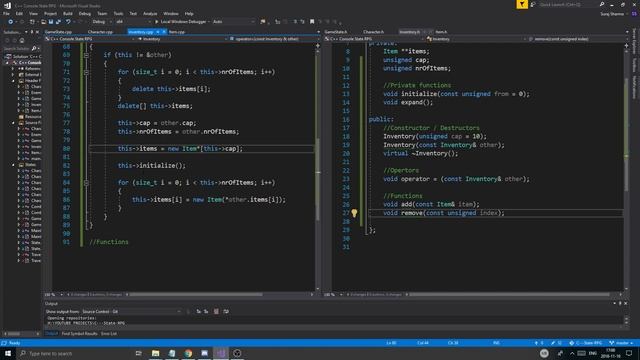Click the Save All toolbar icon
The width and height of the screenshot is (640, 360).
[58, 22]
